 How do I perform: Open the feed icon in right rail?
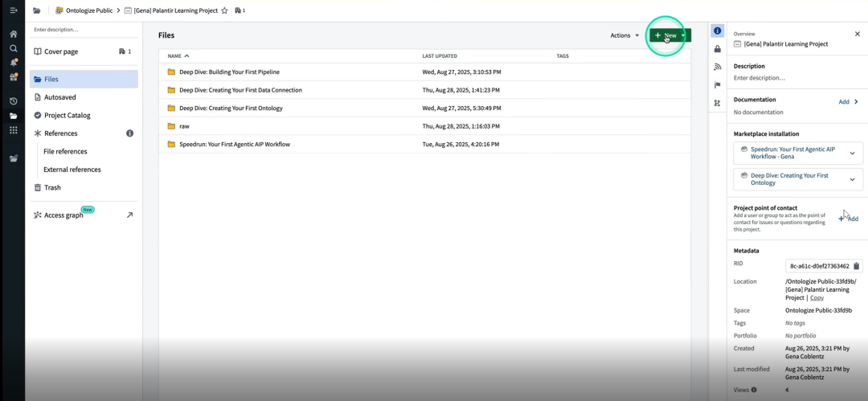tap(718, 67)
